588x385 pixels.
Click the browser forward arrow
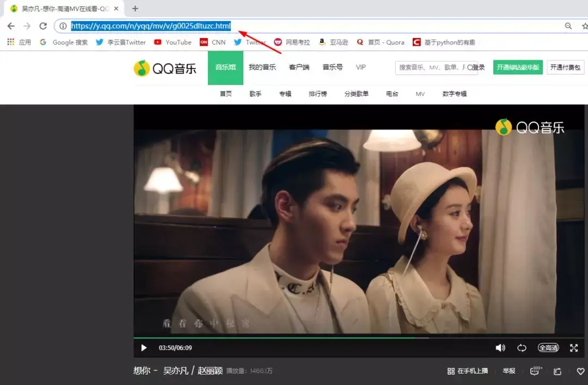click(x=27, y=26)
